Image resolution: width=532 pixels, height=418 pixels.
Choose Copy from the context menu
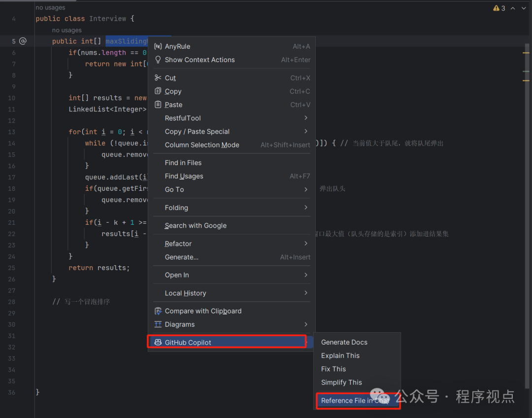coord(232,91)
